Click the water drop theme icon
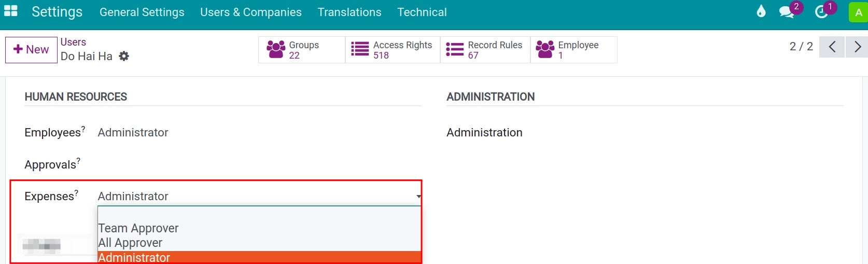Screen dimensions: 868x264 pyautogui.click(x=761, y=11)
